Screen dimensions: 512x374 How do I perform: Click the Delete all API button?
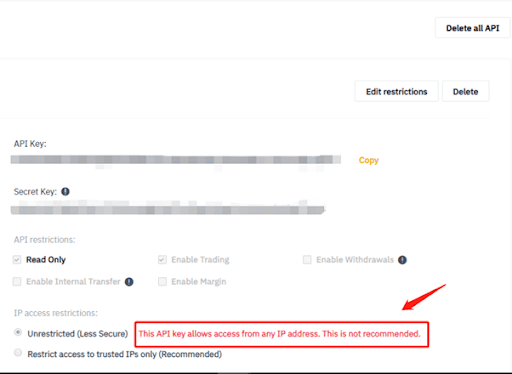tap(473, 28)
